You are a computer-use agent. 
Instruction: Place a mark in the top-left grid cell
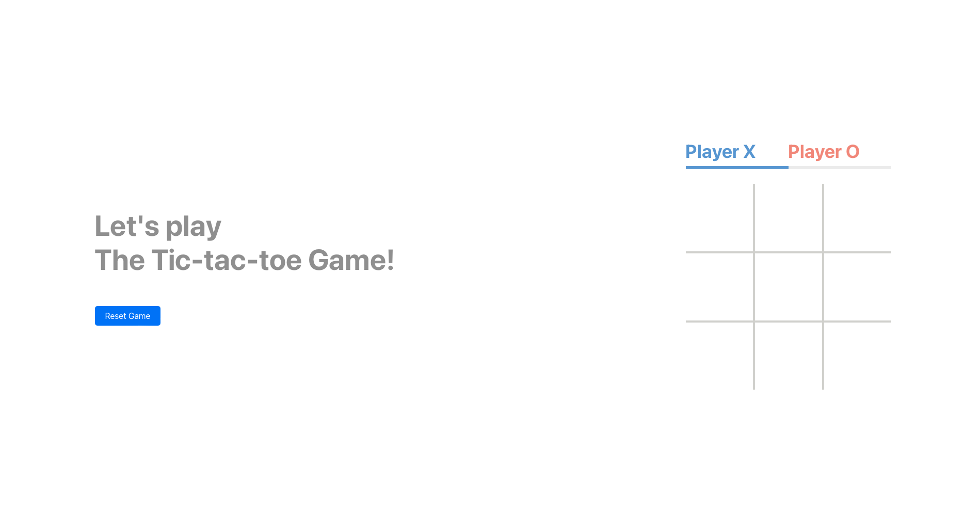click(719, 218)
